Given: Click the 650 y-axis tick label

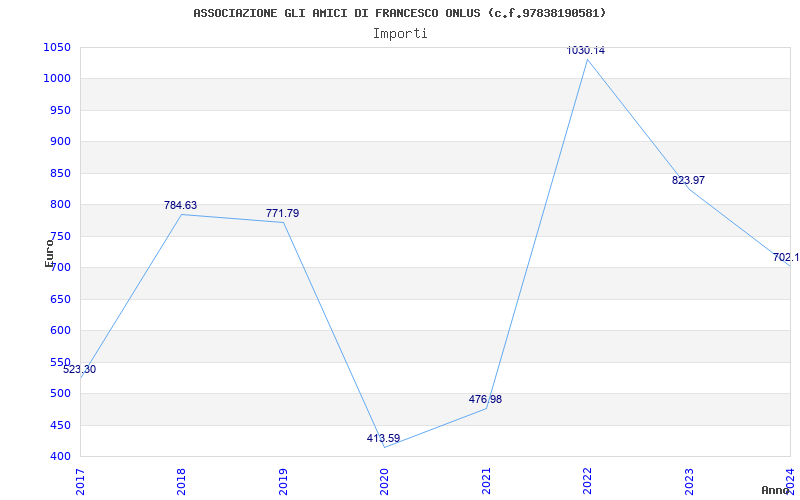Looking at the screenshot, I should point(60,299).
